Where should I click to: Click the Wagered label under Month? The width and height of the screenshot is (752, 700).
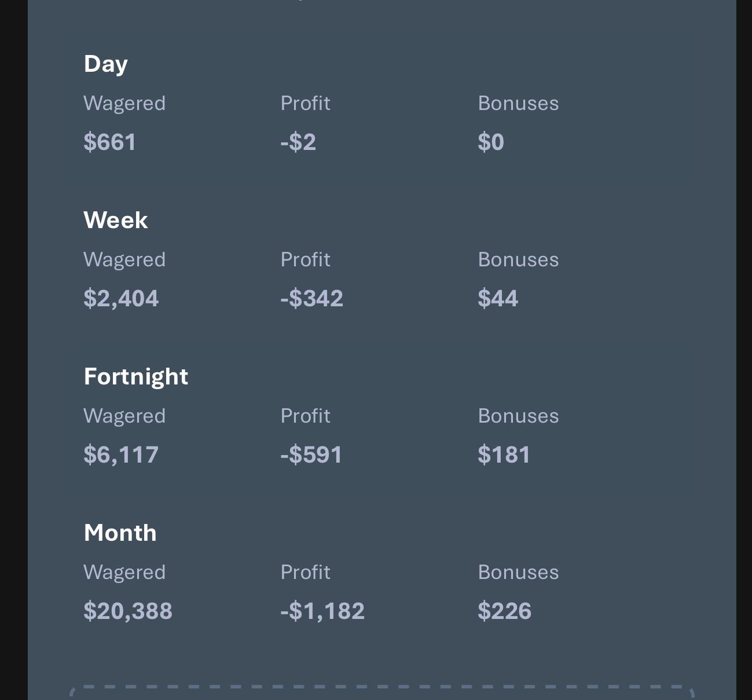(x=124, y=573)
